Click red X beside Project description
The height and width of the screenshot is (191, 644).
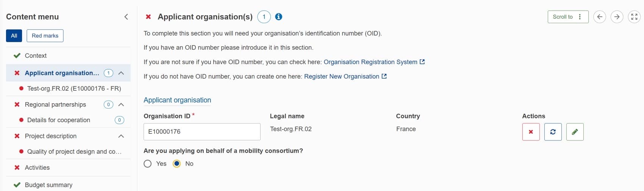(17, 136)
